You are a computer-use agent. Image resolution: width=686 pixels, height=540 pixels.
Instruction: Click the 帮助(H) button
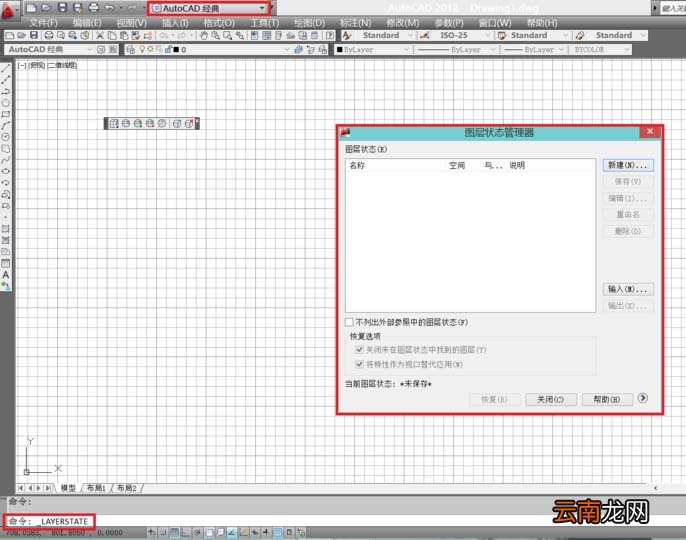tap(607, 400)
